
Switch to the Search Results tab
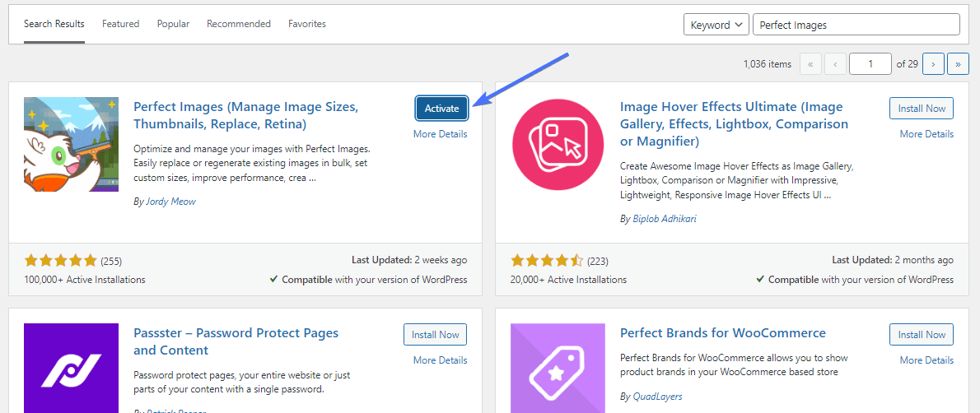point(54,25)
